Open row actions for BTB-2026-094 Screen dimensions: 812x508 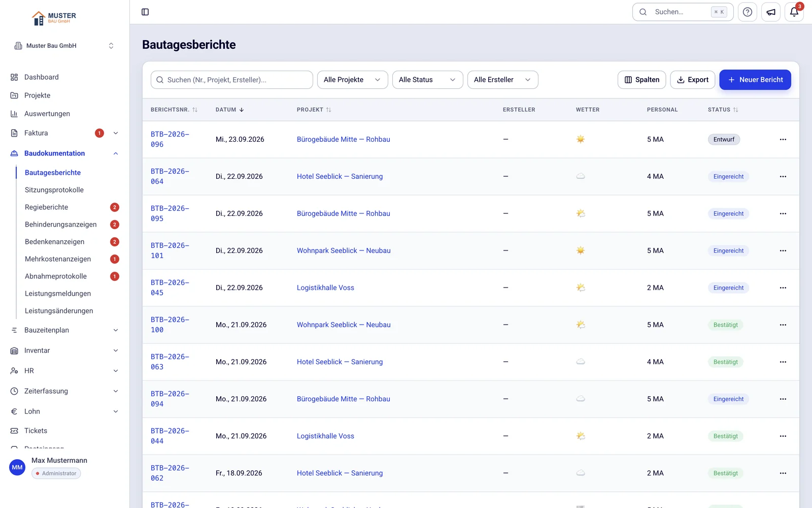[783, 399]
